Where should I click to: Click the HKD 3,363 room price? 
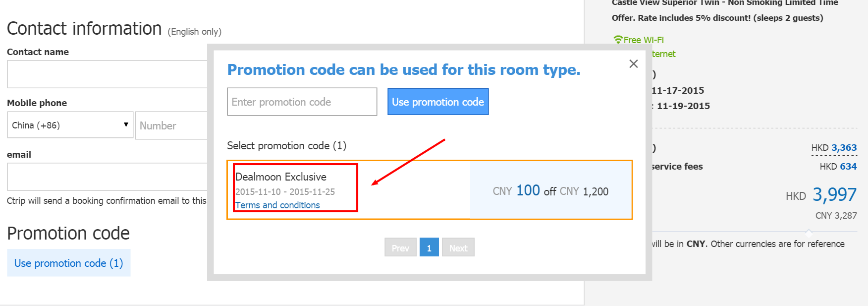point(834,148)
